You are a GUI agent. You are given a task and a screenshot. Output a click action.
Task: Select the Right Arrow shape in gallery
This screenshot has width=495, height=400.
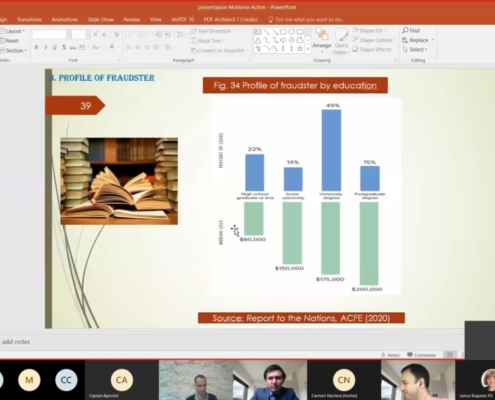click(283, 40)
